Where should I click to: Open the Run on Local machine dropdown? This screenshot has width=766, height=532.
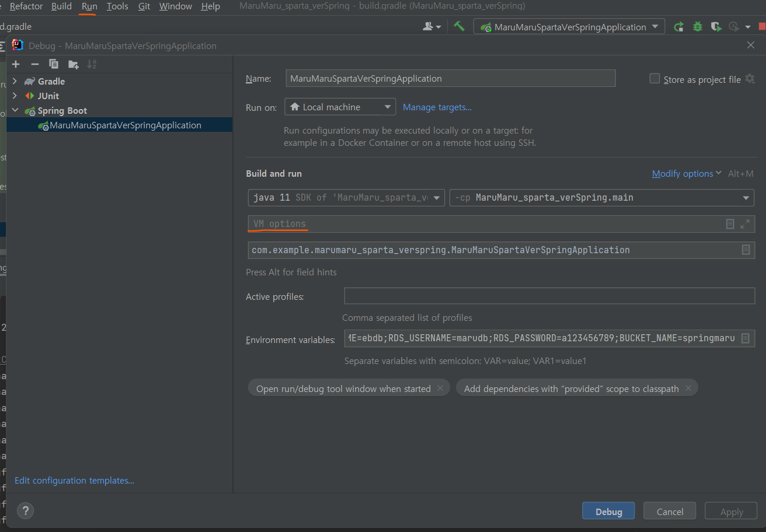point(340,107)
